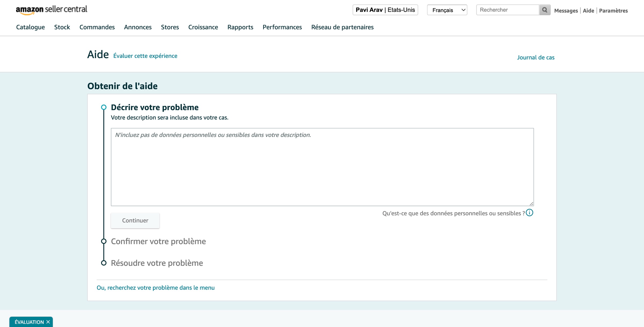
Task: Click the Amazon Seller Central logo
Action: (52, 10)
